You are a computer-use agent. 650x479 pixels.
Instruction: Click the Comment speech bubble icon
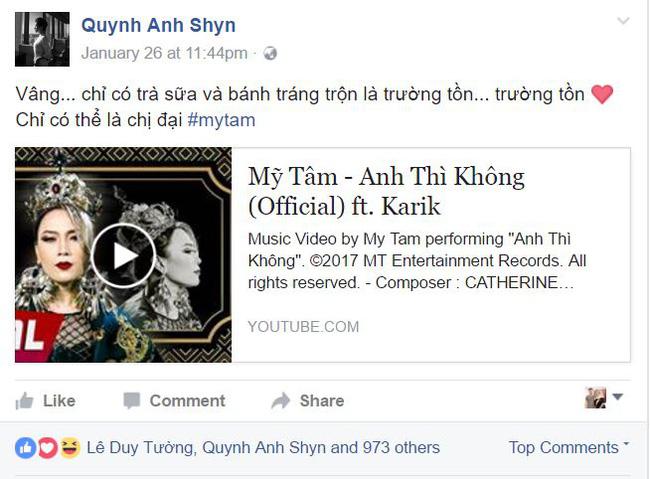coord(132,401)
